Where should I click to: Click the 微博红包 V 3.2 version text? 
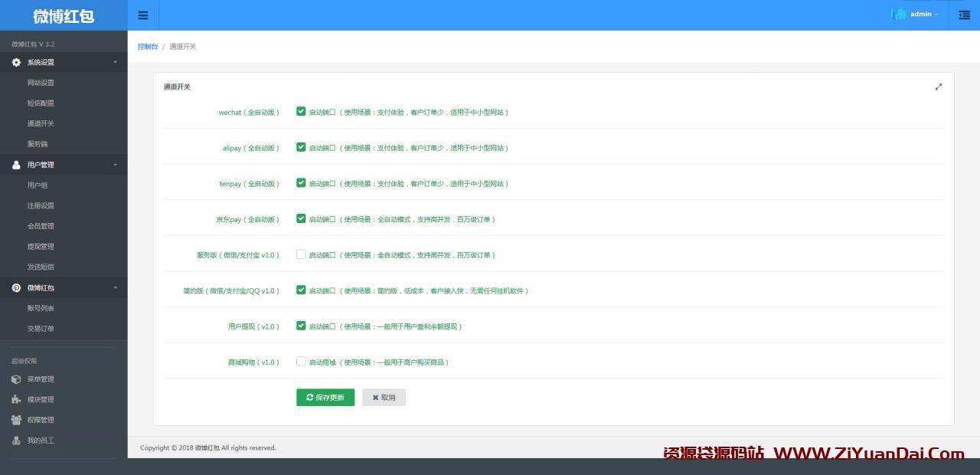pos(33,44)
